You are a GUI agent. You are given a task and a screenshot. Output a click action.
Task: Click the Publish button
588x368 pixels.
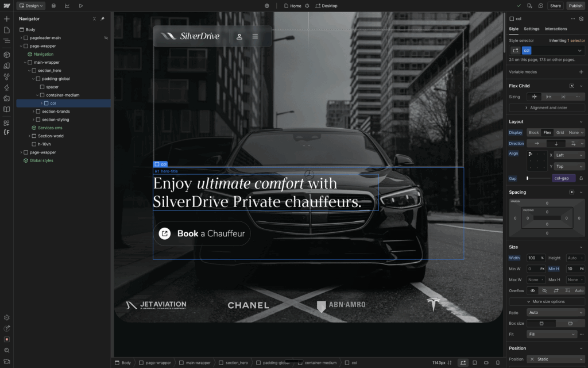(575, 6)
